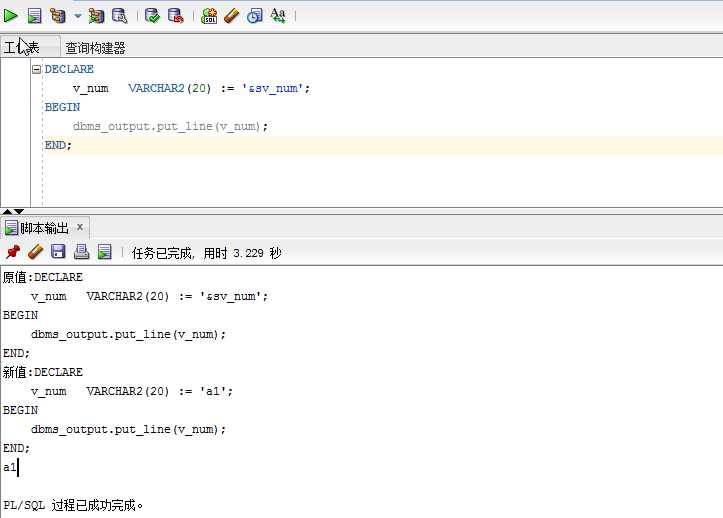Open the Explain Plan dropdown arrow
This screenshot has height=518, width=723.
pyautogui.click(x=78, y=16)
